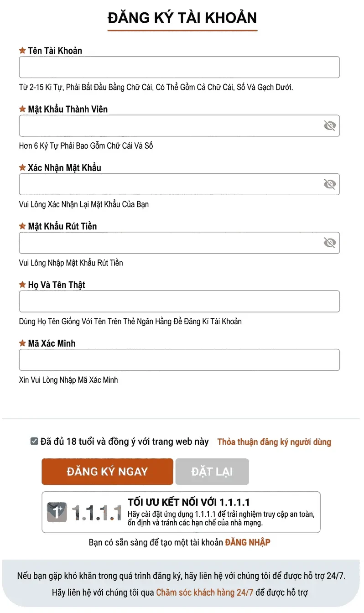
Task: Click the Mã Xác Minh input box
Action: click(179, 360)
